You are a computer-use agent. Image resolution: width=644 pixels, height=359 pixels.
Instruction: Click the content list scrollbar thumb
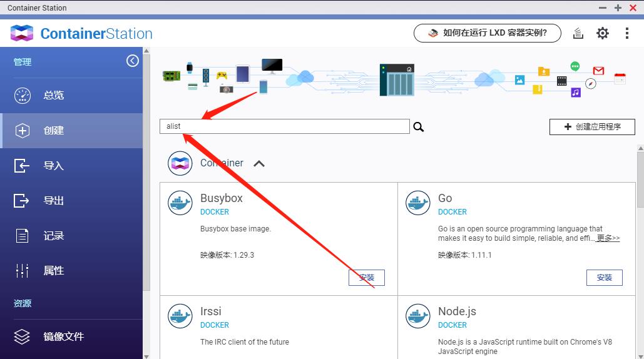pyautogui.click(x=640, y=181)
